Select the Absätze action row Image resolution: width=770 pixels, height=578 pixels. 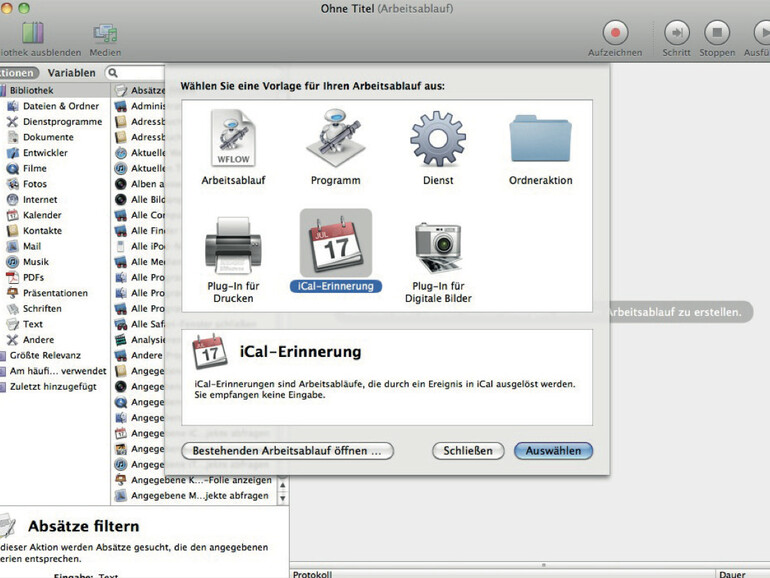coord(139,90)
